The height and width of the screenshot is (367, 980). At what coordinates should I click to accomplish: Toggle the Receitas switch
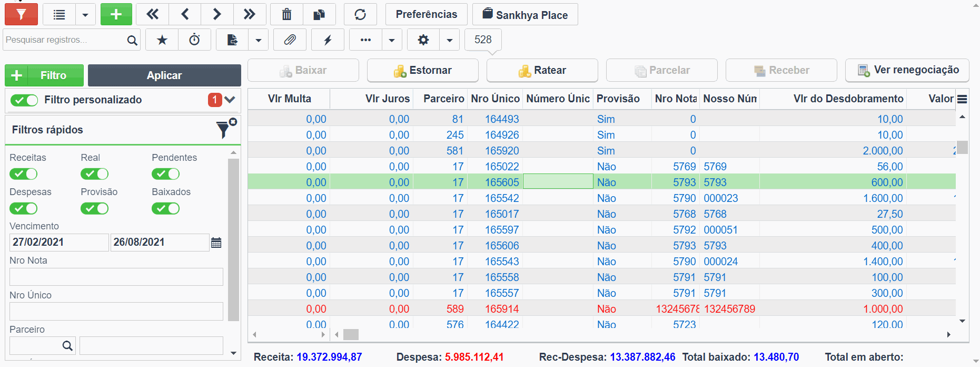point(24,174)
